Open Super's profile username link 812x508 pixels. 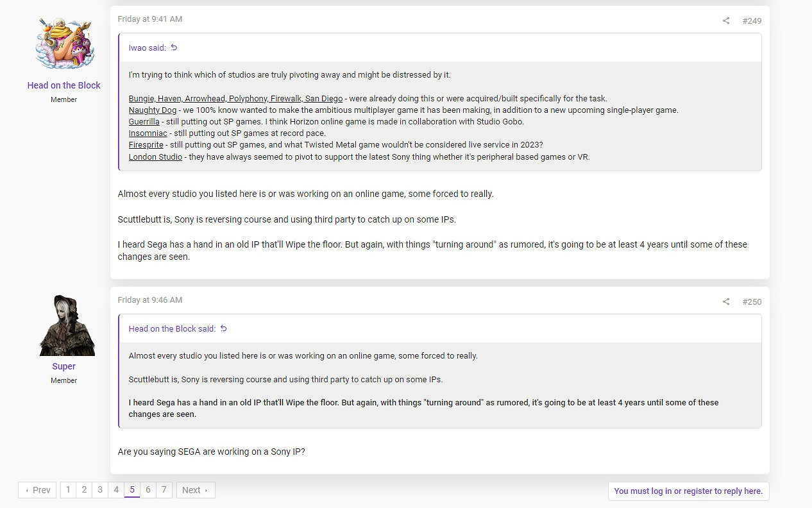(x=64, y=366)
